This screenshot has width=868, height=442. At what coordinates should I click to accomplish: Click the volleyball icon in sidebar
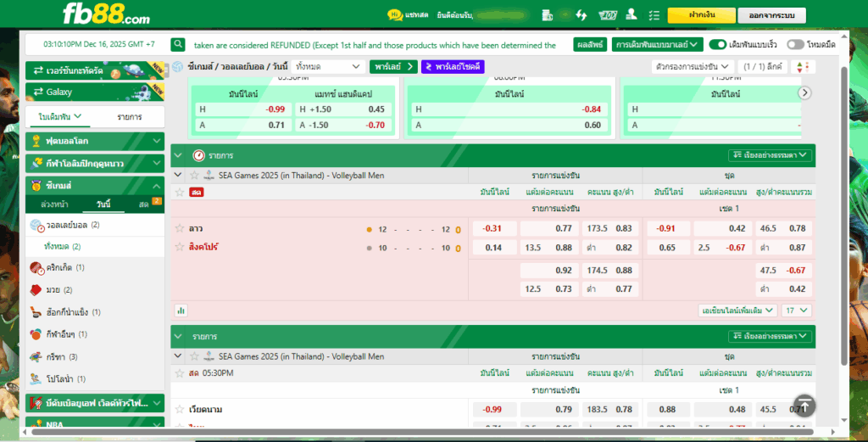click(36, 225)
